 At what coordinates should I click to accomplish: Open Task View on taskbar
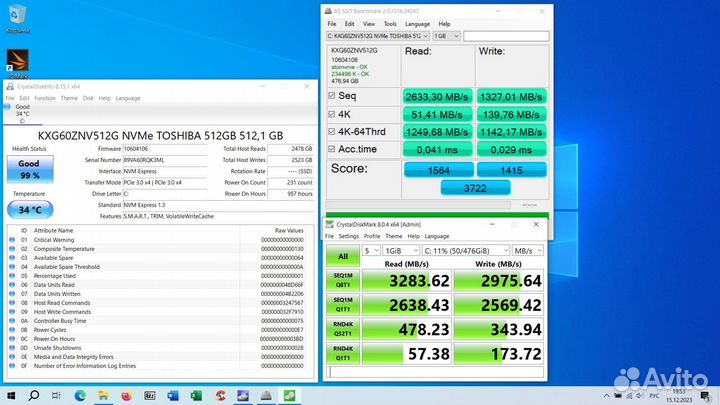tap(56, 395)
